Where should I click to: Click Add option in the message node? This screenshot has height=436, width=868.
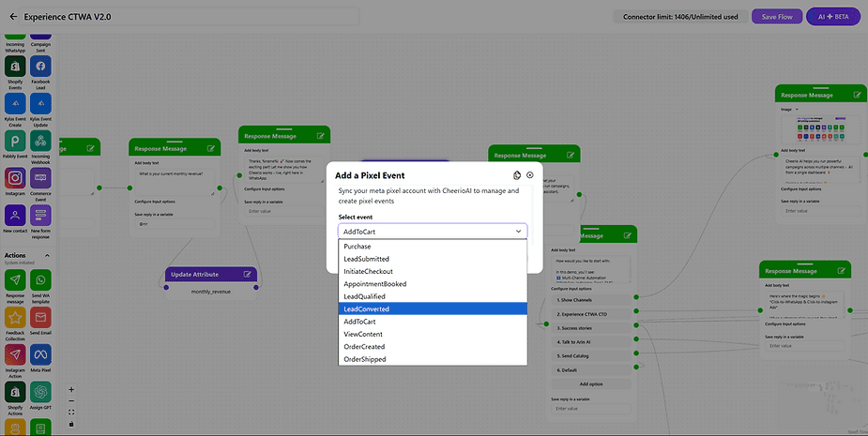(x=590, y=384)
